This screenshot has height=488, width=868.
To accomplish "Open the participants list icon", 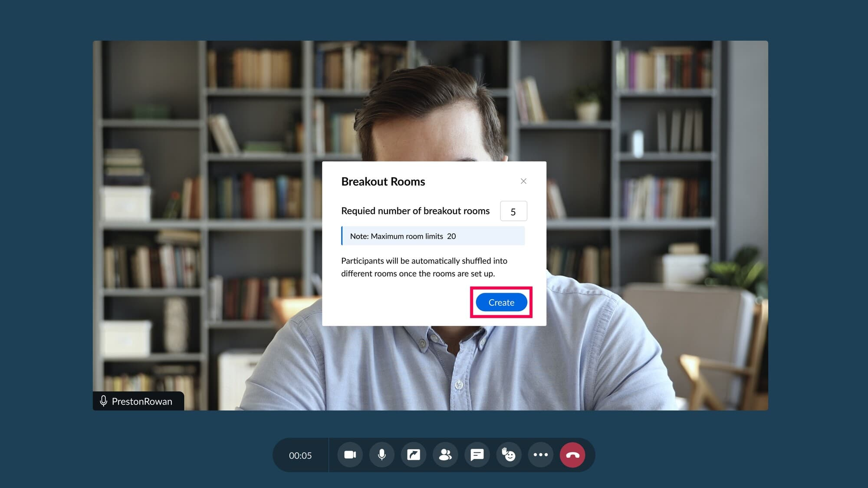I will 445,455.
